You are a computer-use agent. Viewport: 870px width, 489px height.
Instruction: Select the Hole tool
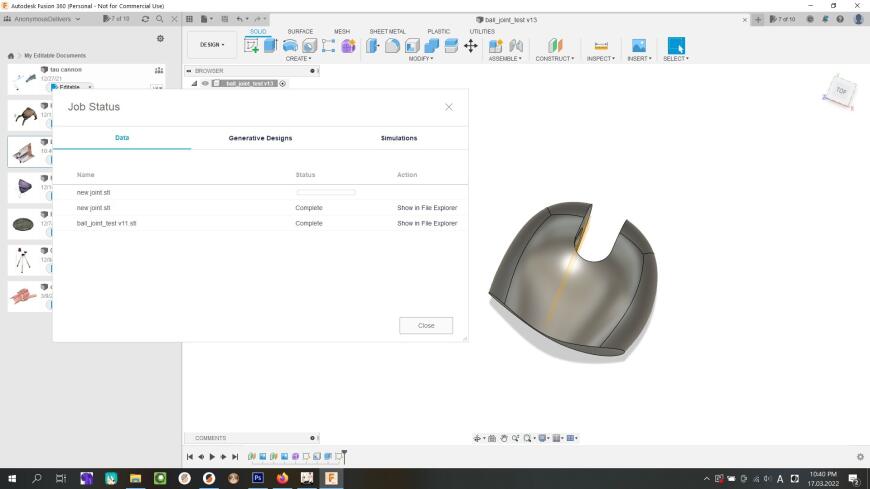pyautogui.click(x=309, y=46)
